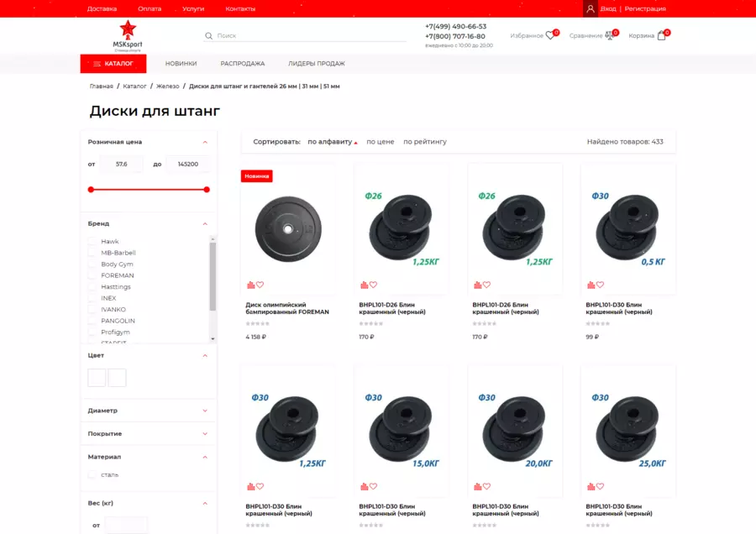Image resolution: width=756 pixels, height=534 pixels.
Task: Go to Главная breadcrumb
Action: tap(102, 86)
